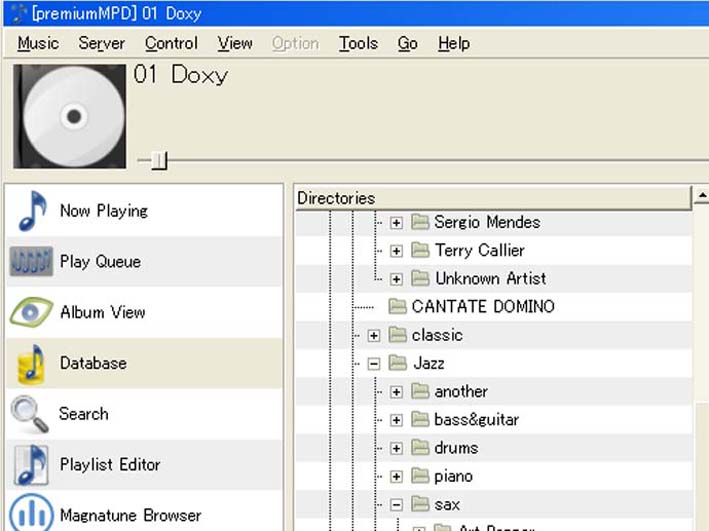Expand the Unknown Artist folder
This screenshot has height=531, width=709.
(x=396, y=279)
